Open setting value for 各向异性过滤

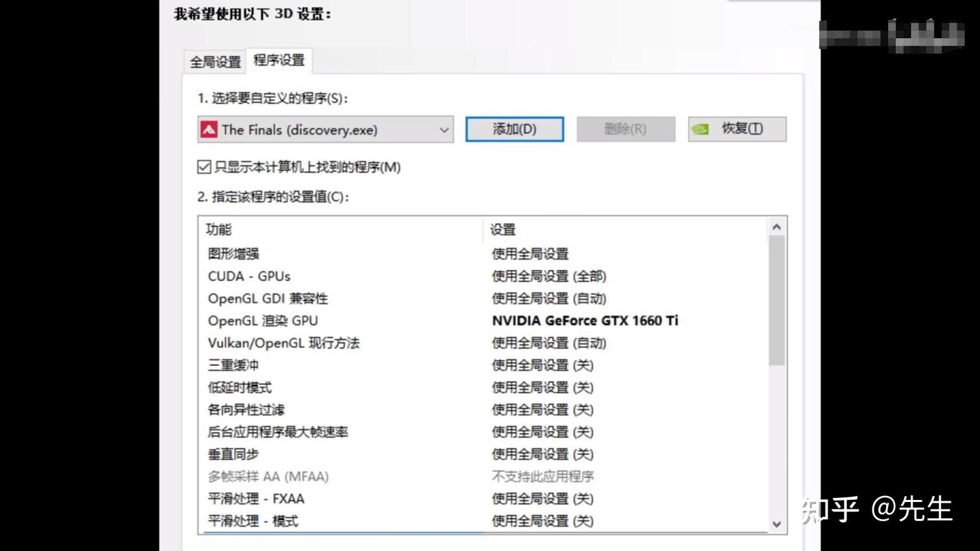(543, 410)
